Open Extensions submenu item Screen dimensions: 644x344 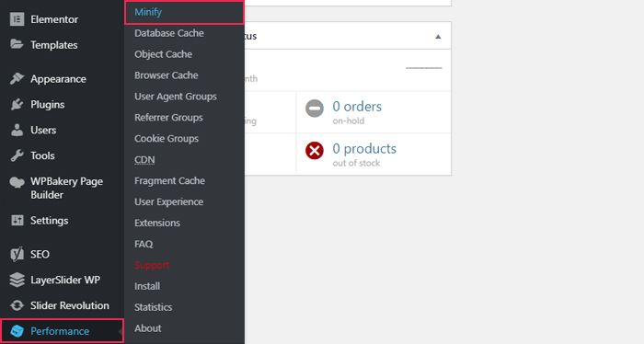157,223
